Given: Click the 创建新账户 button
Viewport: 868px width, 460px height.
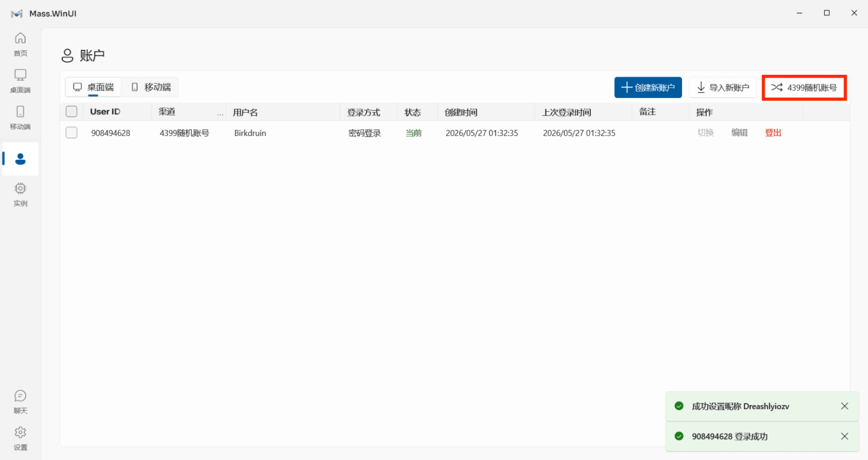Looking at the screenshot, I should pyautogui.click(x=648, y=87).
